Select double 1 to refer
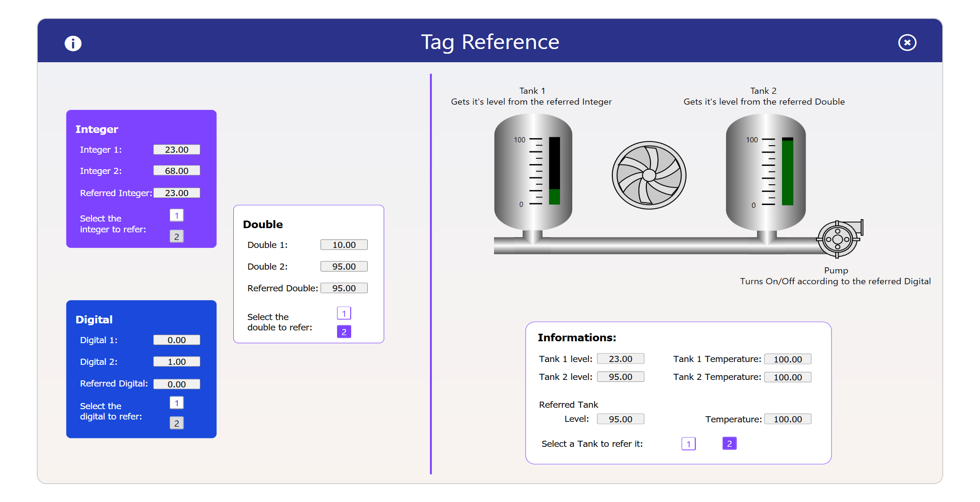The image size is (980, 502). 344,313
